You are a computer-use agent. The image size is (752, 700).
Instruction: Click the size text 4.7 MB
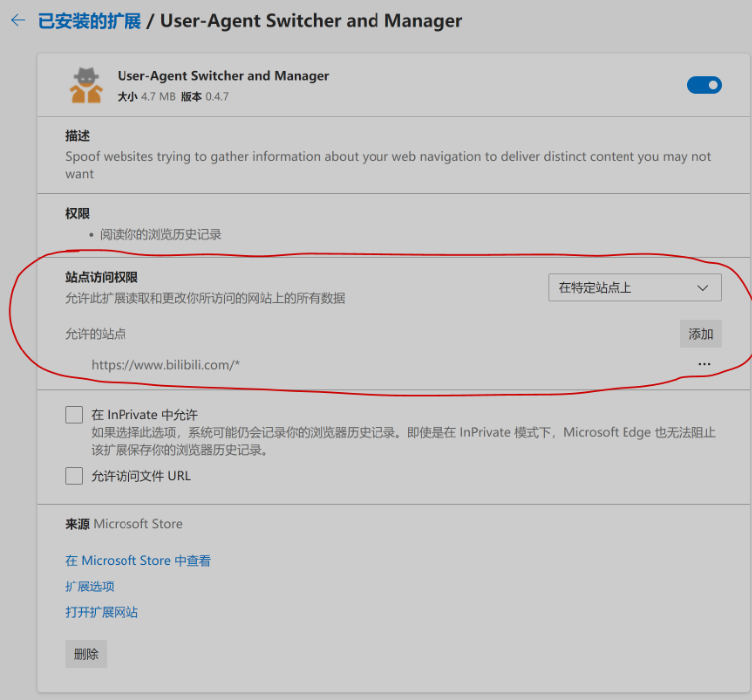(x=158, y=97)
